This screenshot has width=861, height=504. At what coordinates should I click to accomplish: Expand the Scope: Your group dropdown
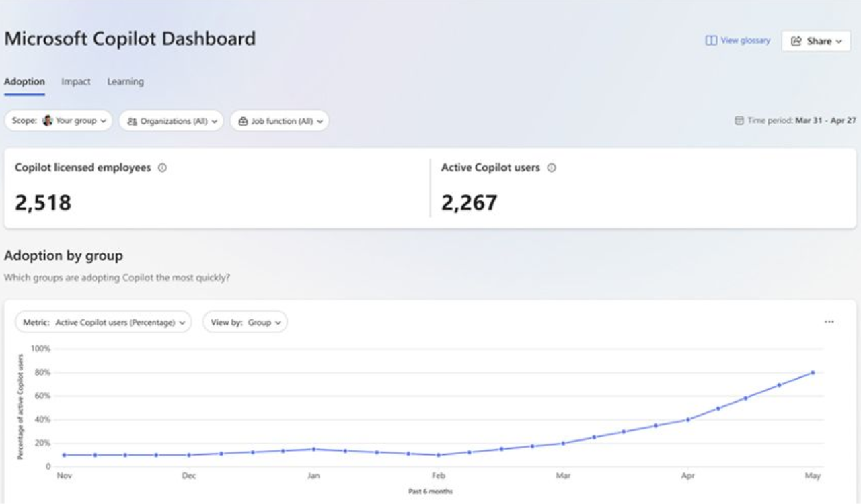coord(59,121)
